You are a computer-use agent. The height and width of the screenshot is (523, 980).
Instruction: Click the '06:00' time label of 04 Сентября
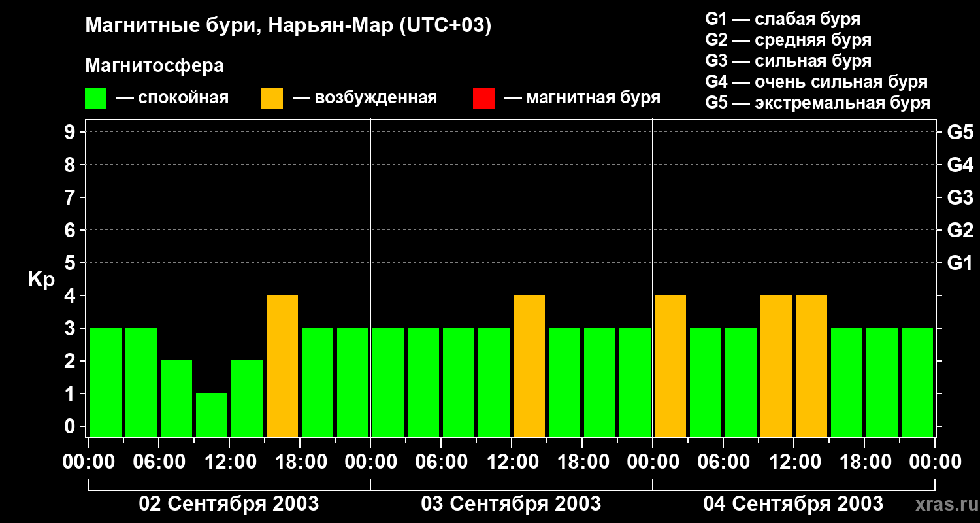[x=723, y=462]
